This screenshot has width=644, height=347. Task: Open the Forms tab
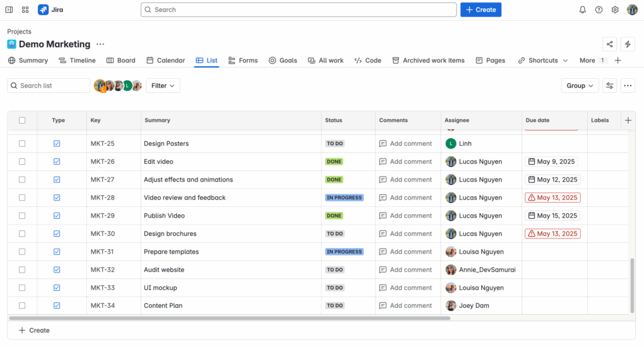[x=243, y=61]
